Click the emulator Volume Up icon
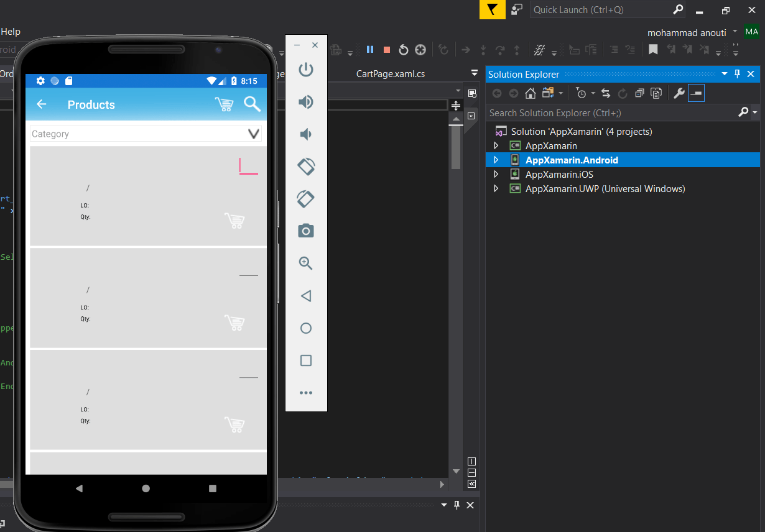The width and height of the screenshot is (765, 532). 305,101
